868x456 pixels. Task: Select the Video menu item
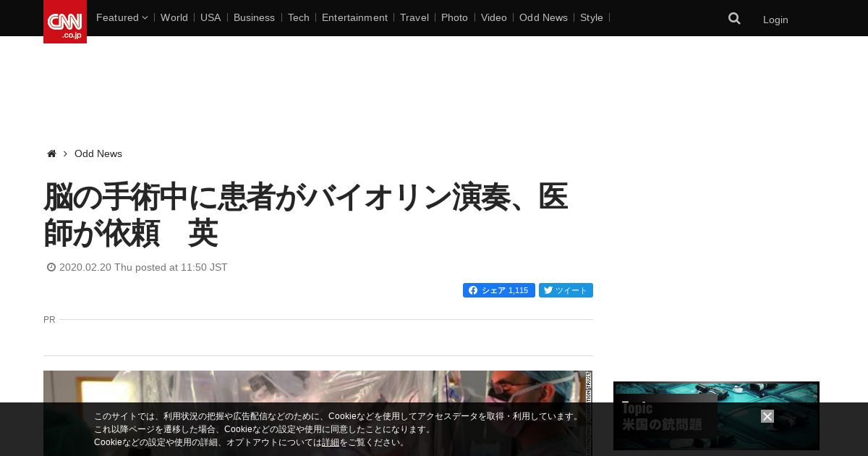click(494, 17)
